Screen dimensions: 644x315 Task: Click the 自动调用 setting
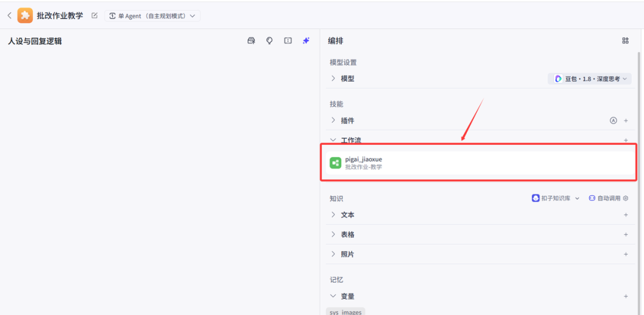pos(604,198)
